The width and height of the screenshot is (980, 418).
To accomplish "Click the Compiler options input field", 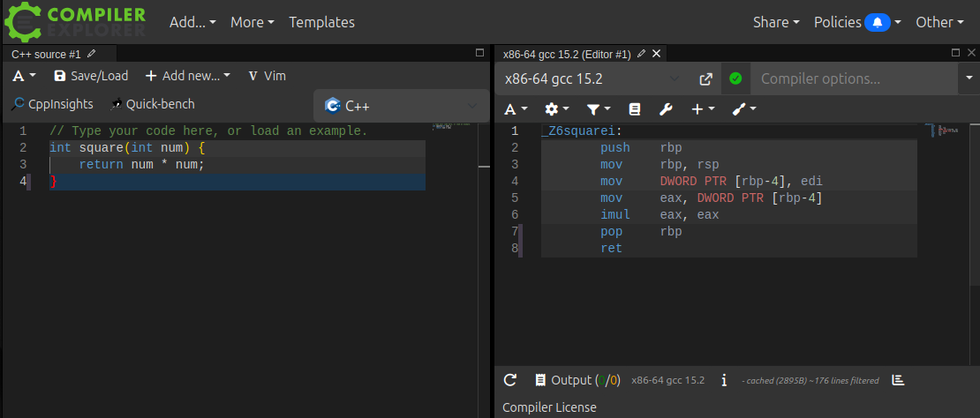I will point(852,79).
